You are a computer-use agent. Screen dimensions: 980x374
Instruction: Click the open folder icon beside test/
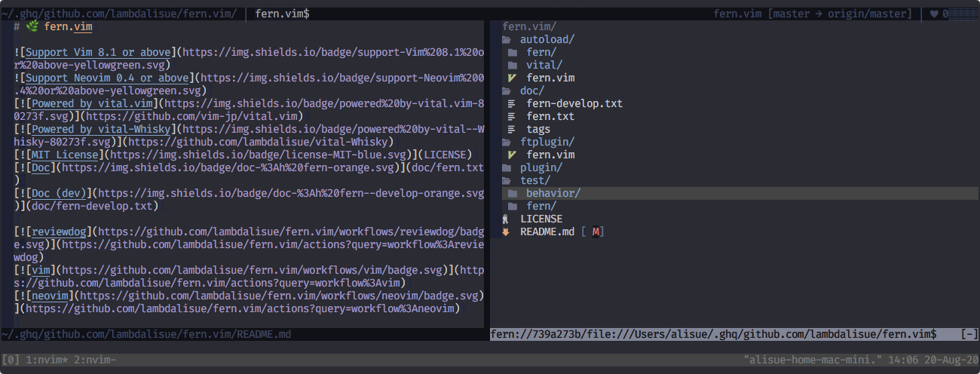tap(506, 180)
